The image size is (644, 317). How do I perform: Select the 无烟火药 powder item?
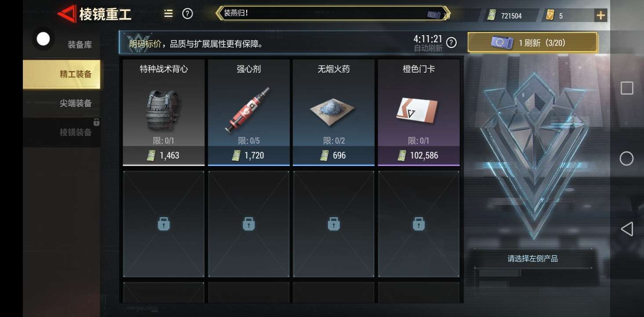[334, 112]
